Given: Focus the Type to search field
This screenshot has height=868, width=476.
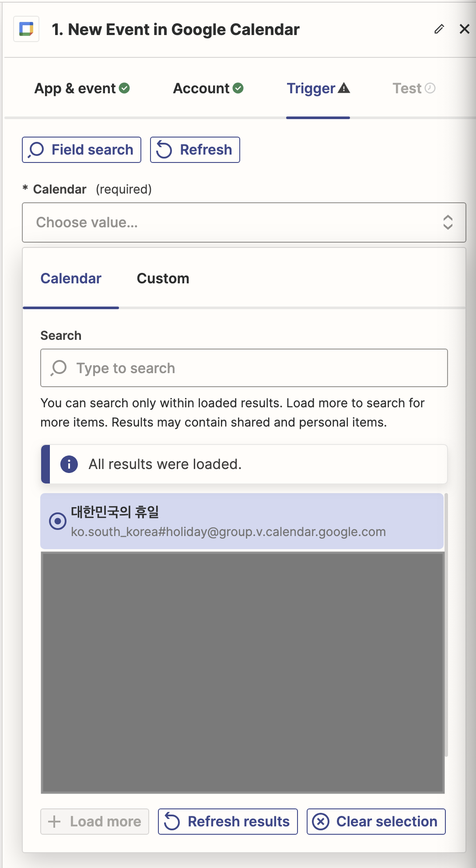Looking at the screenshot, I should click(244, 368).
